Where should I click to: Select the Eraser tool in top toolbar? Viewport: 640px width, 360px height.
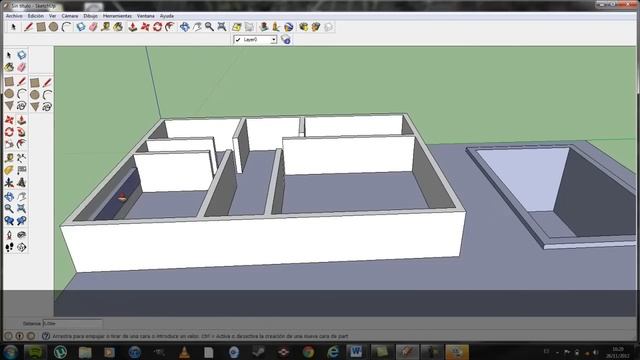pyautogui.click(x=93, y=27)
